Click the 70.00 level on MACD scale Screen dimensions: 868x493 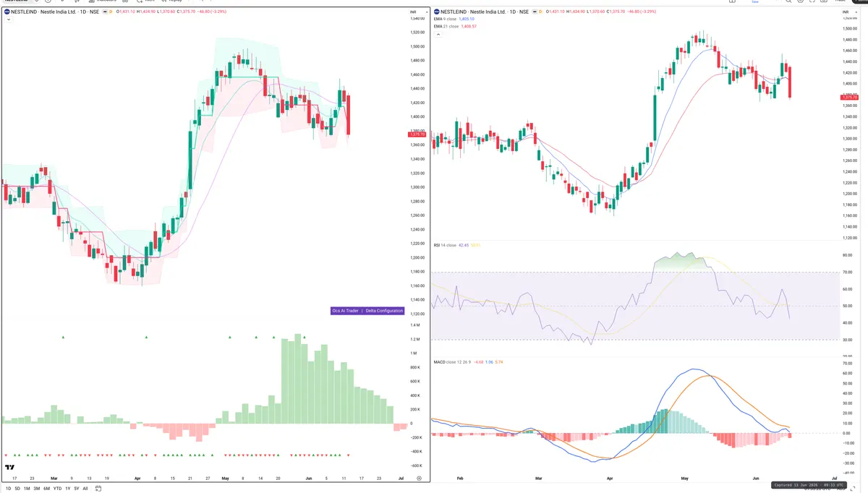(846, 364)
